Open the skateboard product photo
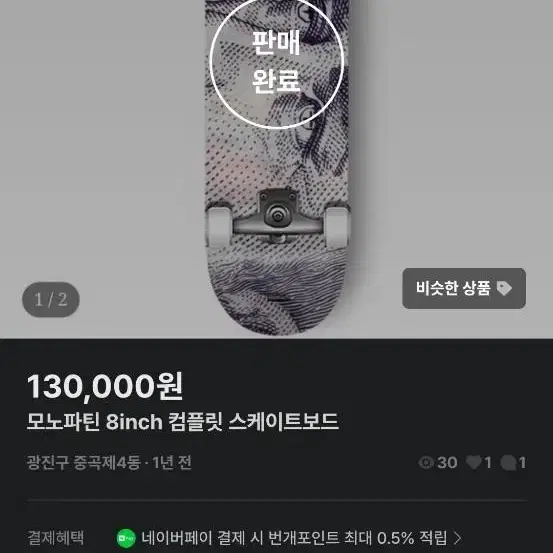The image size is (553, 553). coord(276,169)
